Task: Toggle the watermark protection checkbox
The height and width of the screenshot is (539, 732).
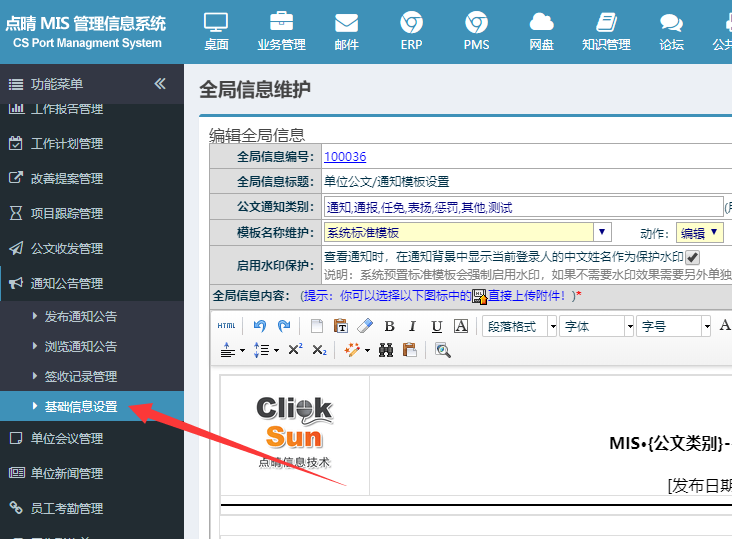Action: 692,257
